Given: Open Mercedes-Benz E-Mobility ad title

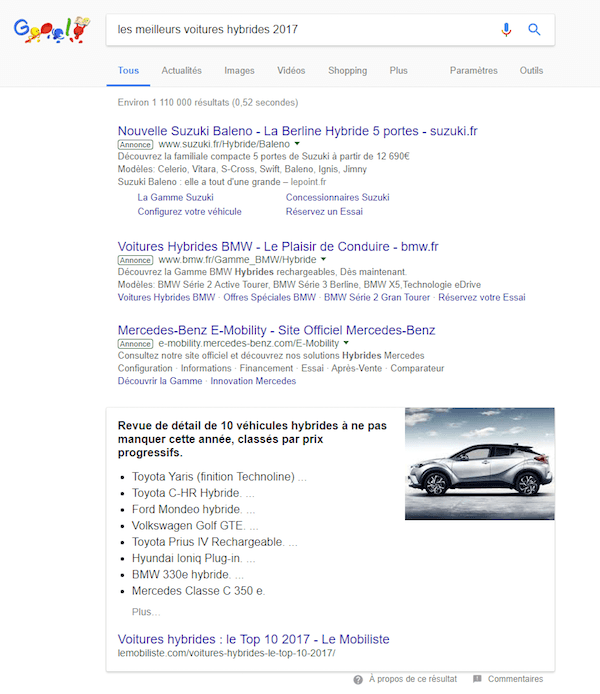Looking at the screenshot, I should pyautogui.click(x=277, y=330).
